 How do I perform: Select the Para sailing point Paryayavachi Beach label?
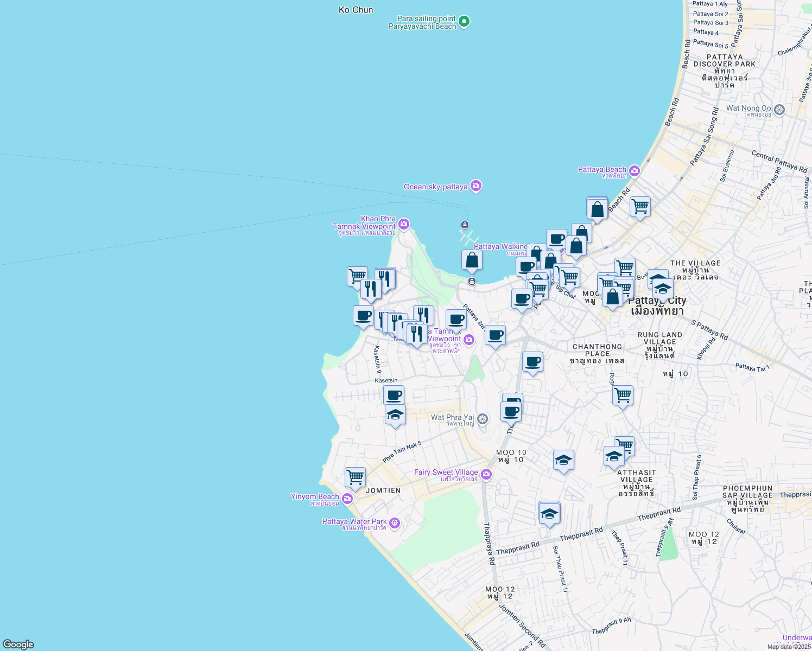click(422, 22)
